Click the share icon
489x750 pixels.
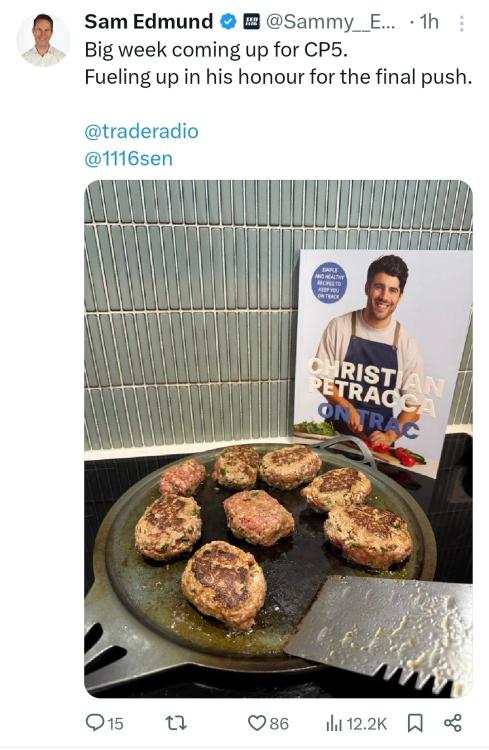453,723
